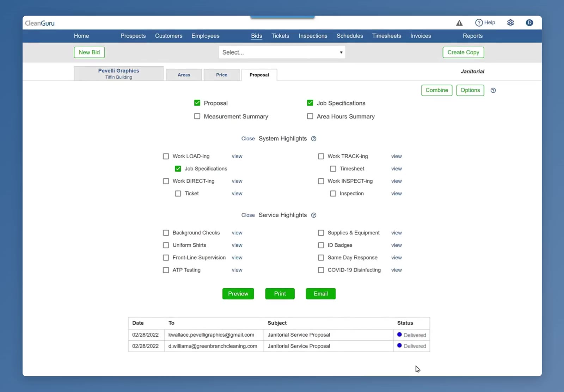Click help icon next to Service Highlights
This screenshot has height=392, width=564.
314,215
